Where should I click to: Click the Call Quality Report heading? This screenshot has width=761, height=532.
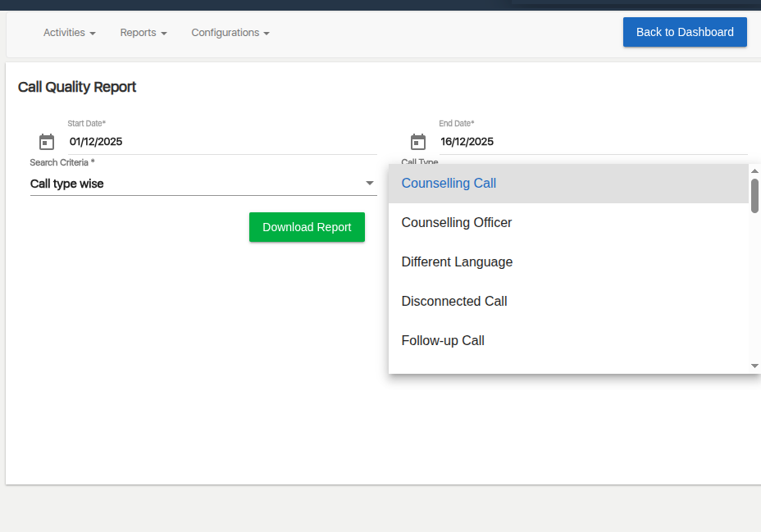tap(77, 87)
